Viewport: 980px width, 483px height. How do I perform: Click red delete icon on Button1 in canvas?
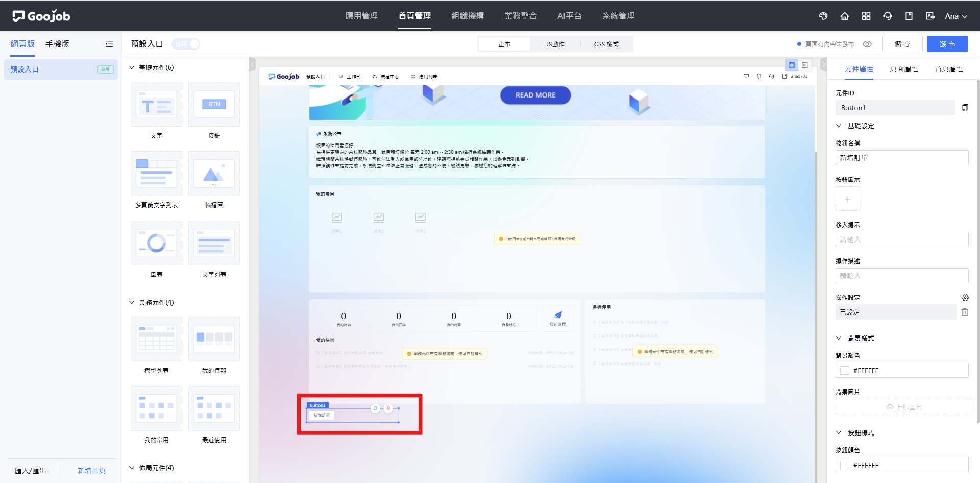[388, 408]
